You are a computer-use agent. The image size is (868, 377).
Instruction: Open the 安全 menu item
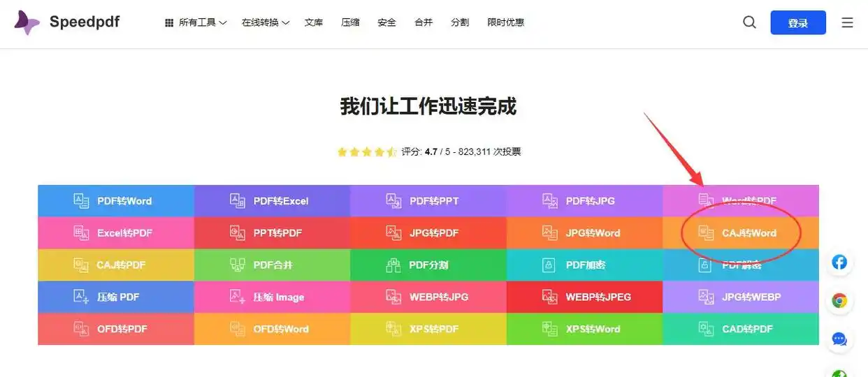tap(386, 22)
